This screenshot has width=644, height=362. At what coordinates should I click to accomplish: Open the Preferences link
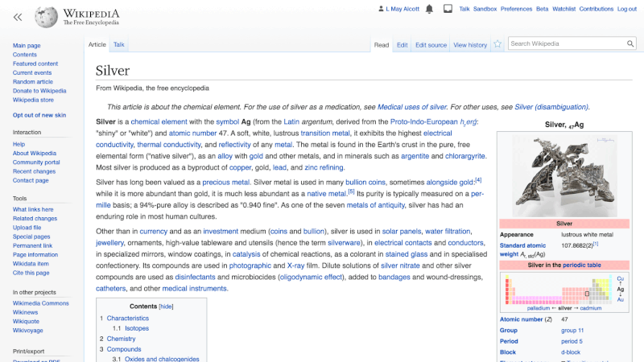[x=516, y=9]
